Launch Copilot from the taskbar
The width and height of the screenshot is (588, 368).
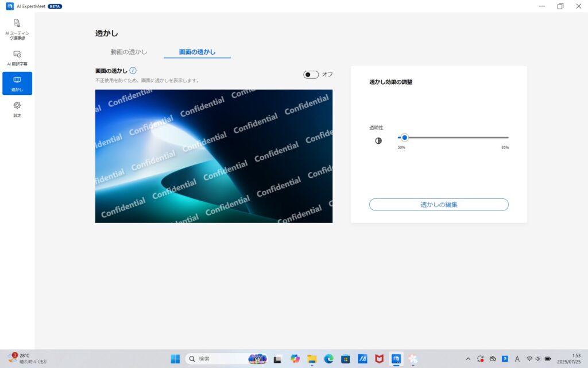295,359
